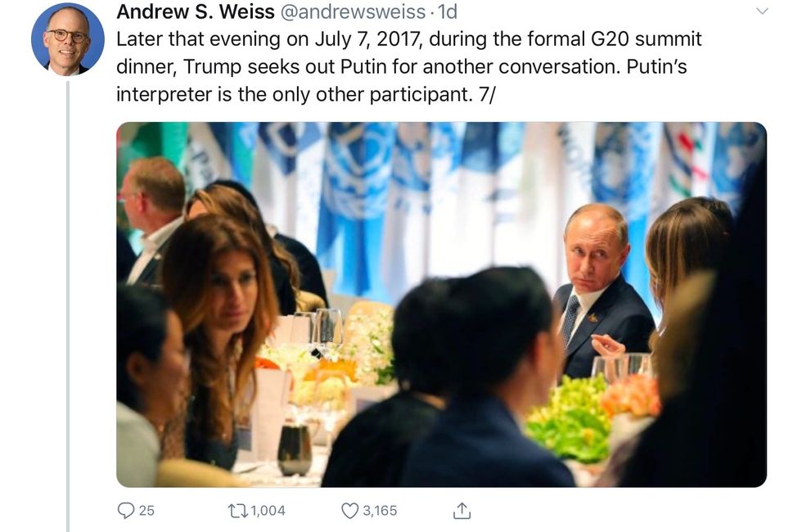Open Andrew S. Weiss profile avatar

[x=67, y=39]
